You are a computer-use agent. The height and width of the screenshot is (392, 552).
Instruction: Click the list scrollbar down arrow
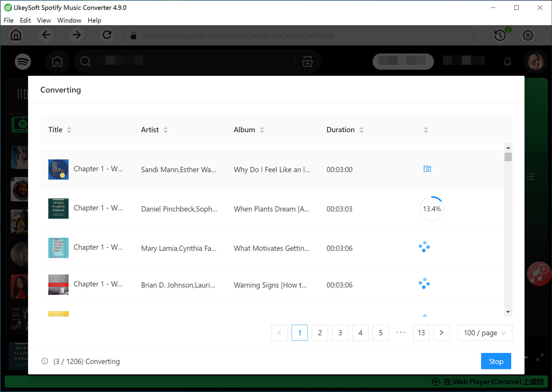(508, 312)
